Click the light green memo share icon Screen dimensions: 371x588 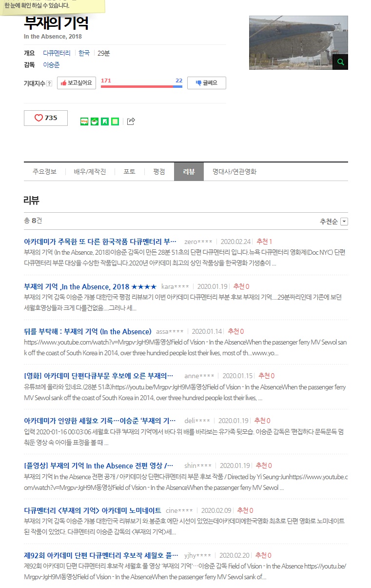point(115,121)
